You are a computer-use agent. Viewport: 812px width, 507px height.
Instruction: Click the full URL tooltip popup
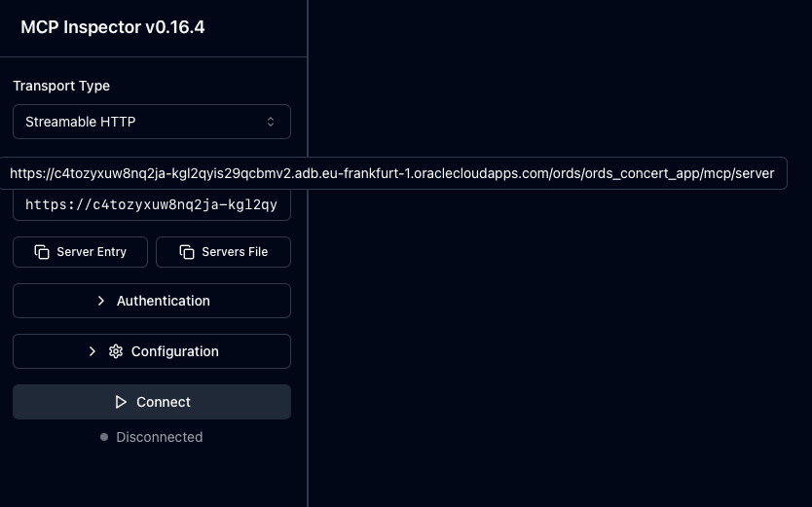click(391, 174)
